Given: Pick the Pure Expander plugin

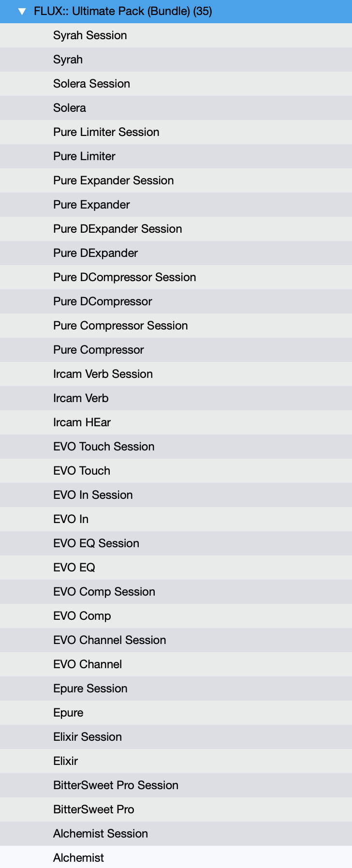Looking at the screenshot, I should pyautogui.click(x=91, y=205).
